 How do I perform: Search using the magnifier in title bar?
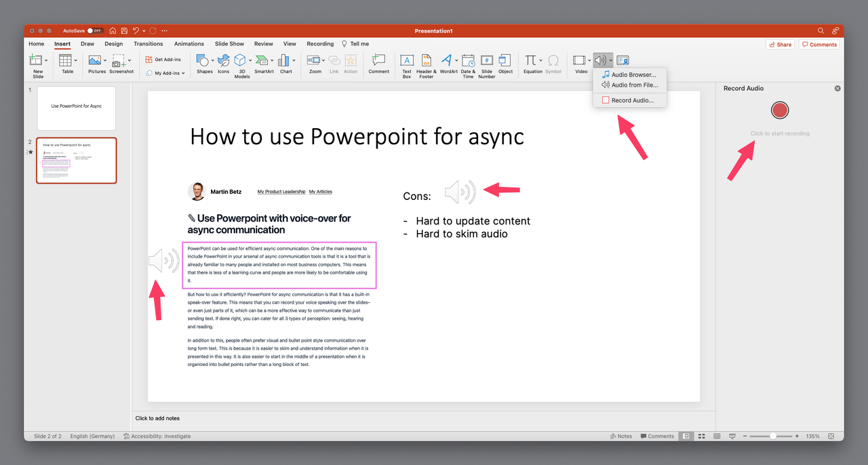(821, 31)
